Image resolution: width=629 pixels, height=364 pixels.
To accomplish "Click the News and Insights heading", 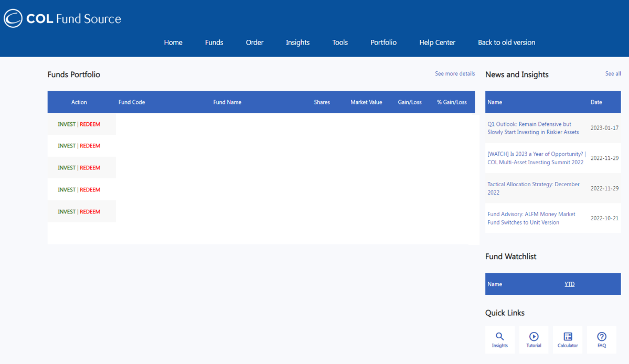I will click(517, 74).
